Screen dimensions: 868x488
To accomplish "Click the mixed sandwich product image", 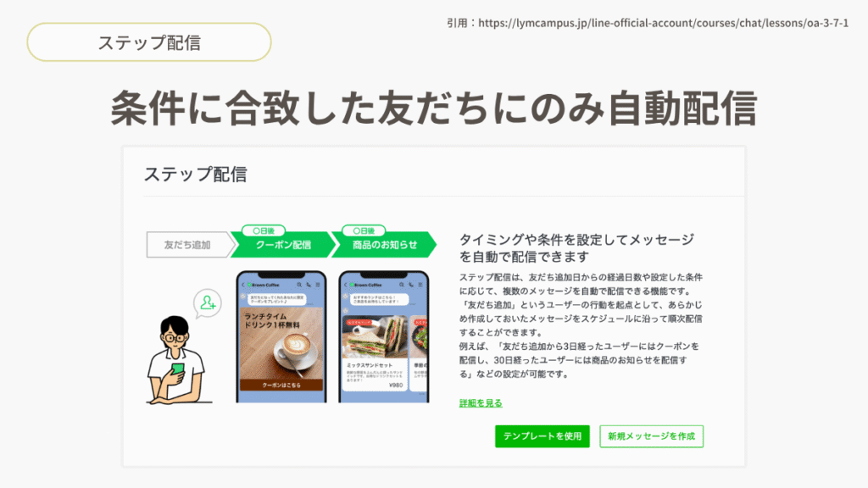I will coord(375,337).
